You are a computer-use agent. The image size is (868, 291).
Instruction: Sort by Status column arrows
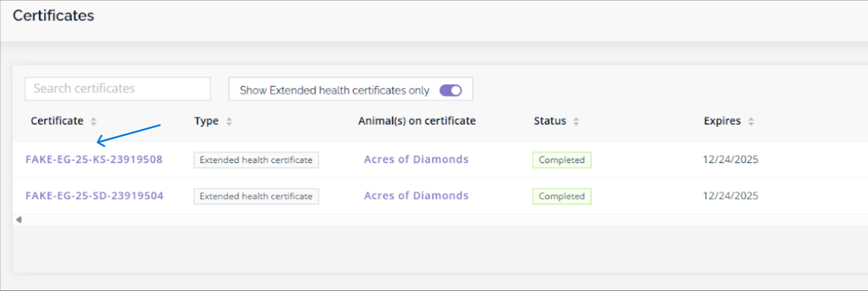pyautogui.click(x=576, y=121)
